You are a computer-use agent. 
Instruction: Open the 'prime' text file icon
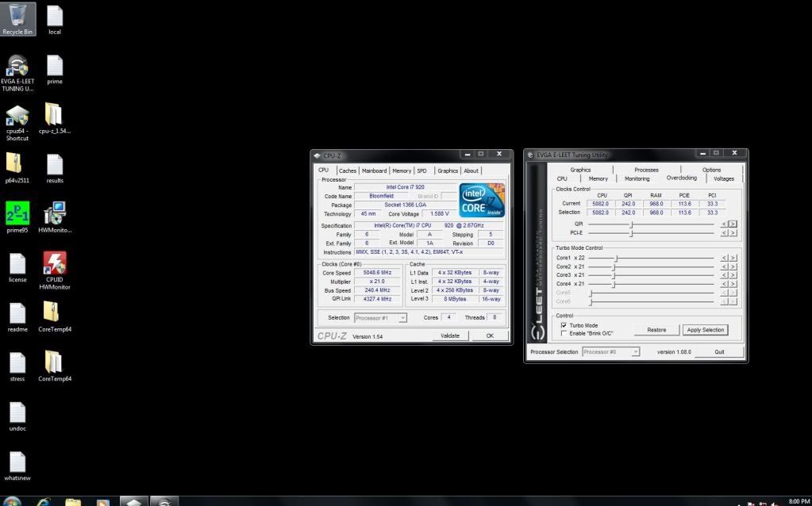[x=55, y=69]
